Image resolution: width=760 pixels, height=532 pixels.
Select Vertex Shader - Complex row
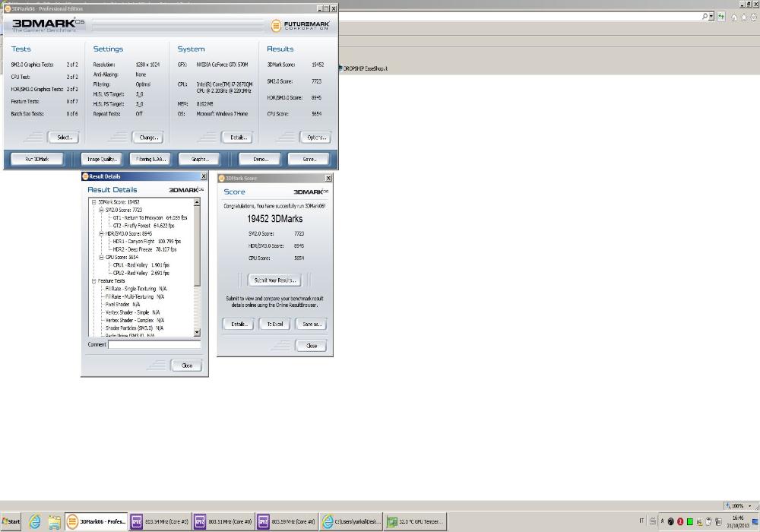[x=135, y=320]
